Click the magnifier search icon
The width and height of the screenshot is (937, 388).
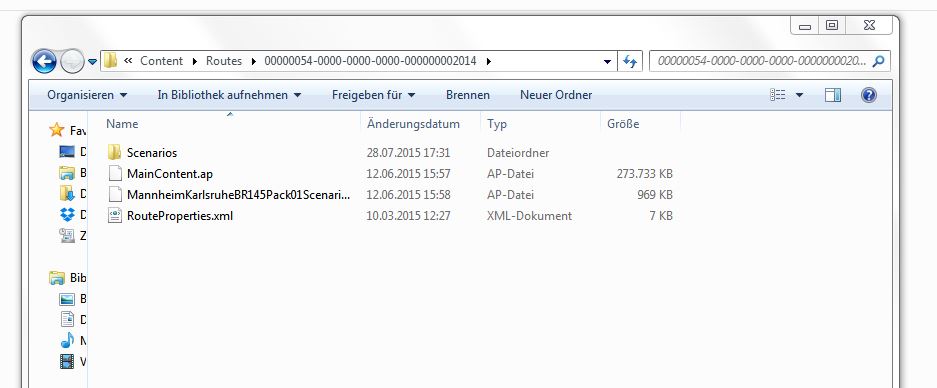878,61
